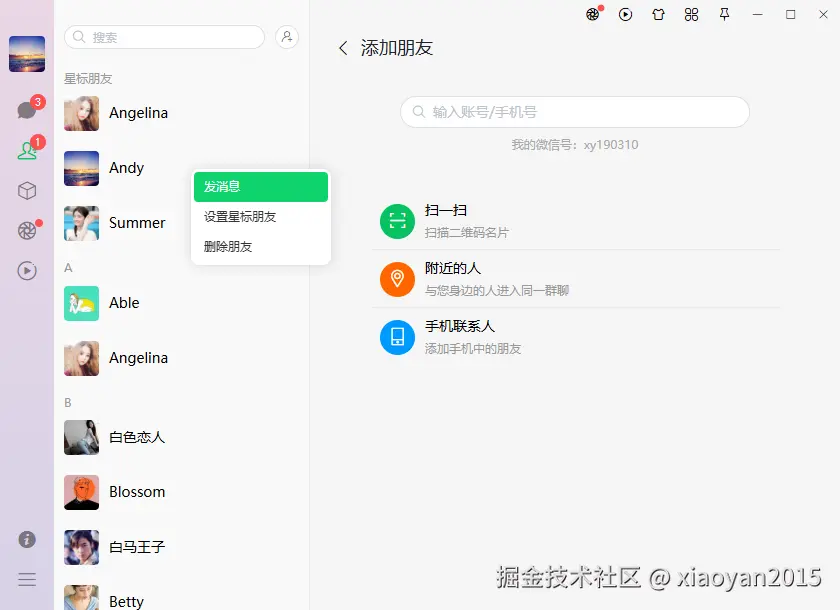The image size is (840, 610).
Task: Open the Mini Programs panel icon
Action: pos(690,14)
